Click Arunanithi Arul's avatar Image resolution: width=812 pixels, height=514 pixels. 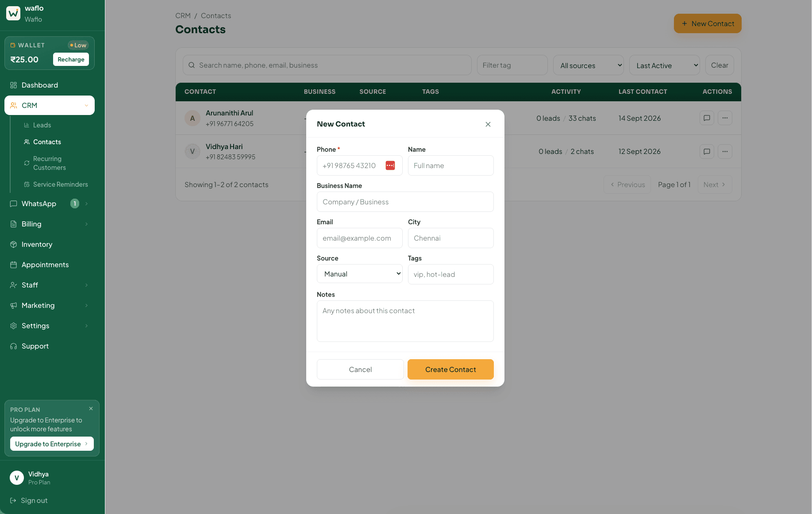tap(192, 118)
